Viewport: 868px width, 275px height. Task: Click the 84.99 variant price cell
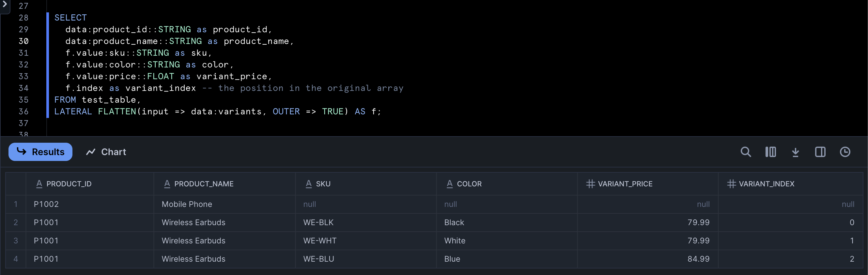coord(698,259)
